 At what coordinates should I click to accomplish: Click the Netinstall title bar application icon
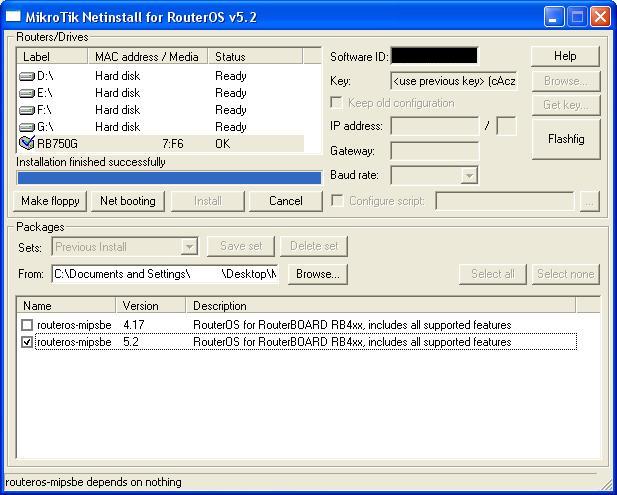click(x=13, y=17)
